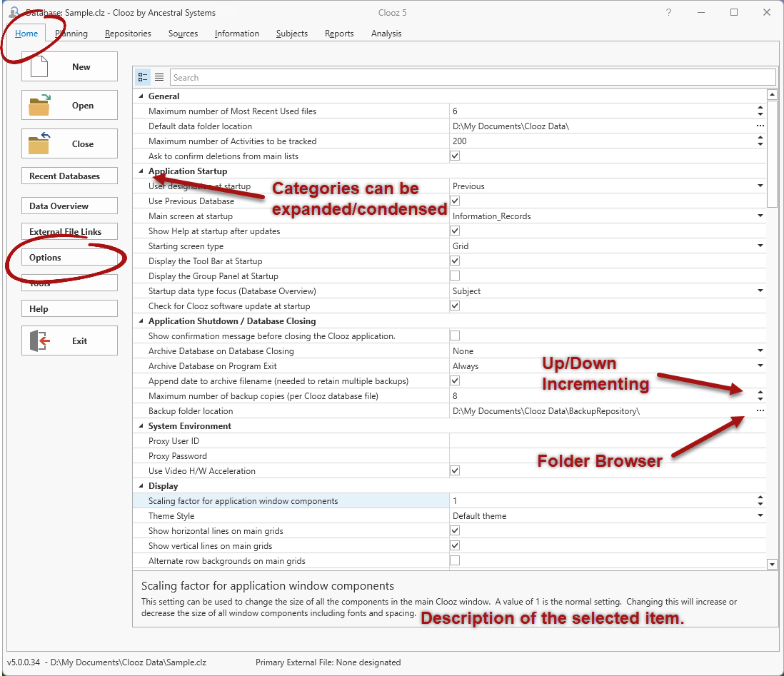Click the Help question mark in title bar
This screenshot has width=784, height=676.
tap(668, 13)
